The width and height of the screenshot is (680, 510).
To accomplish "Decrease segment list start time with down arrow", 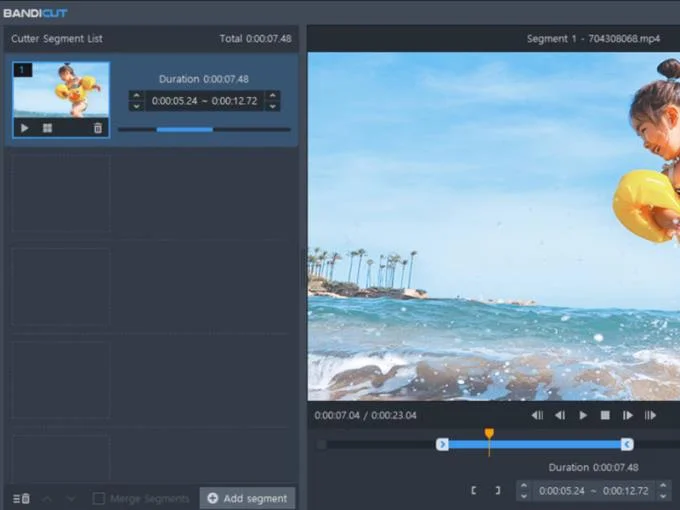I will click(137, 106).
